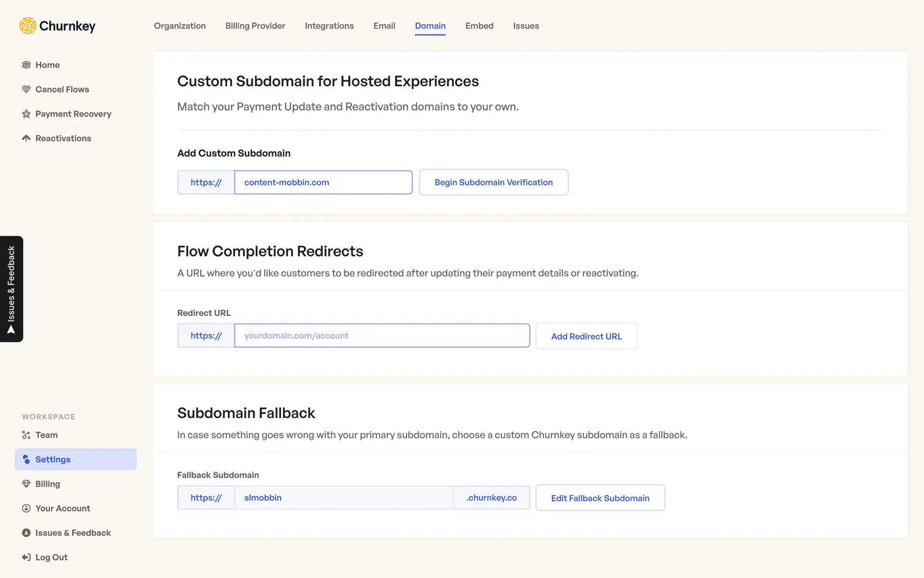Click the Add Redirect URL button
The width and height of the screenshot is (924, 578).
586,336
